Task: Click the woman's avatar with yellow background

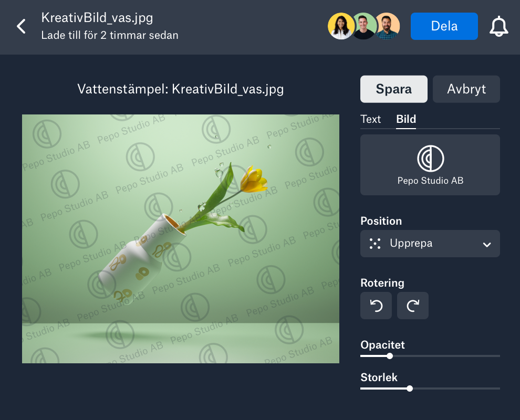Action: coord(340,26)
